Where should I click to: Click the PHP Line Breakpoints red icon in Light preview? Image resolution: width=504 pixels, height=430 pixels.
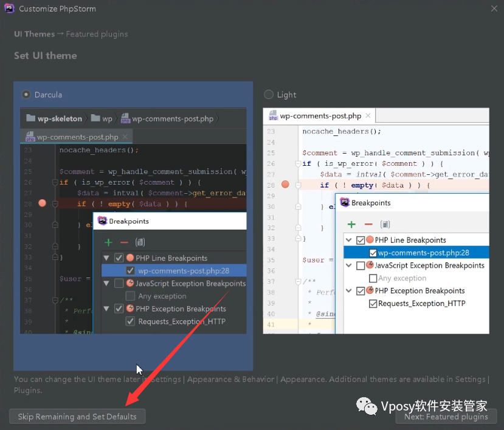370,239
